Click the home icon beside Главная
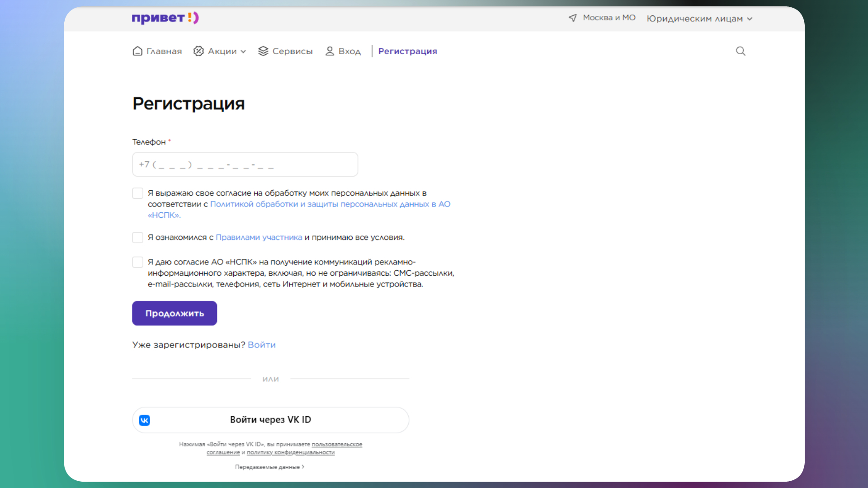The width and height of the screenshot is (868, 488). click(137, 51)
